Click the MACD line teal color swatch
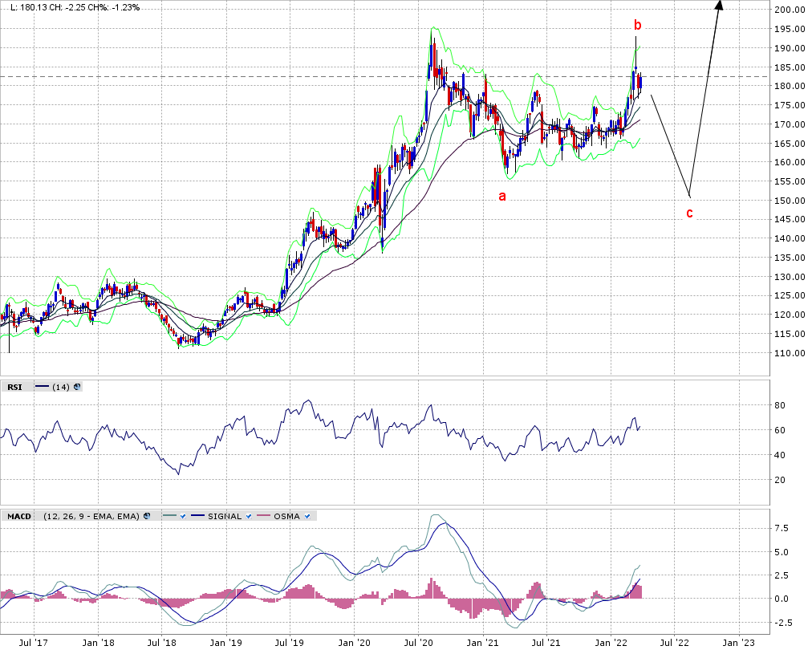This screenshot has height=654, width=812. point(168,516)
